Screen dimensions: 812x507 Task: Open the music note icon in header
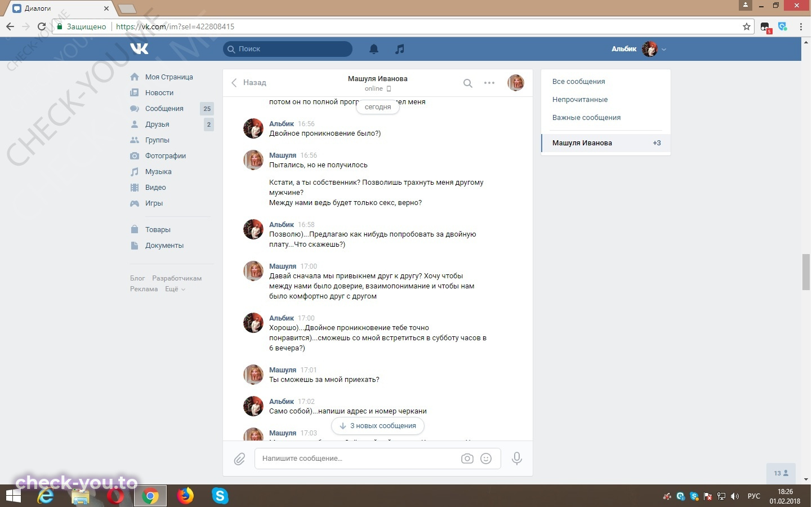click(x=400, y=49)
